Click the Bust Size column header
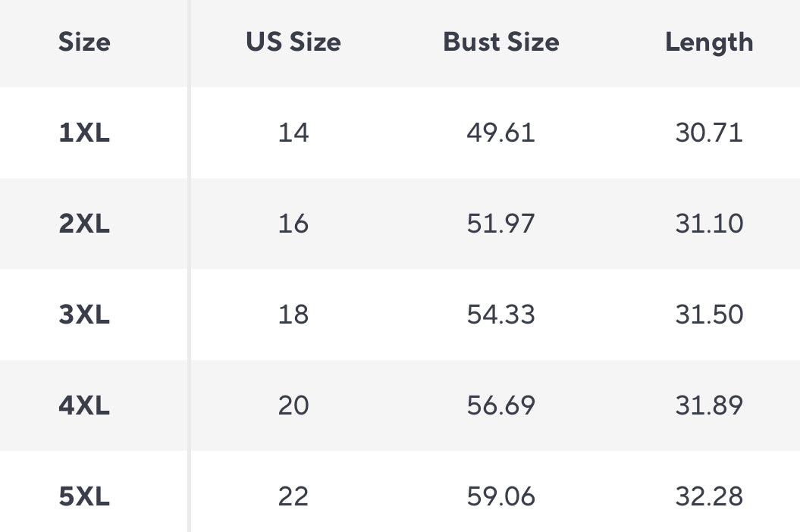The image size is (800, 532). click(501, 42)
